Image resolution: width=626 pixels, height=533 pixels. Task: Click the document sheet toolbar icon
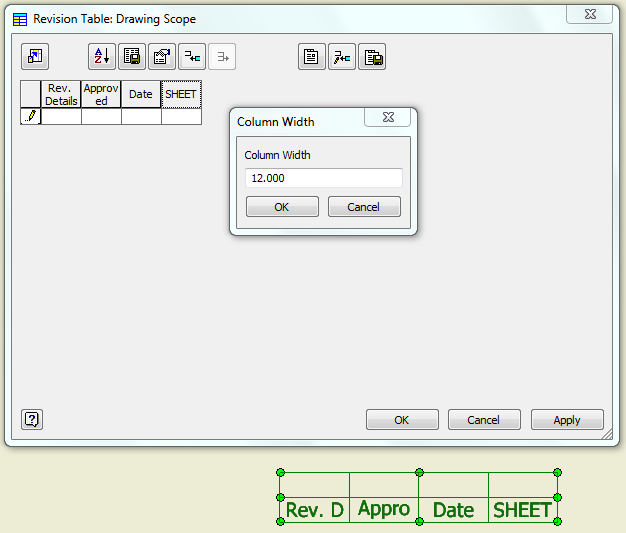[312, 56]
